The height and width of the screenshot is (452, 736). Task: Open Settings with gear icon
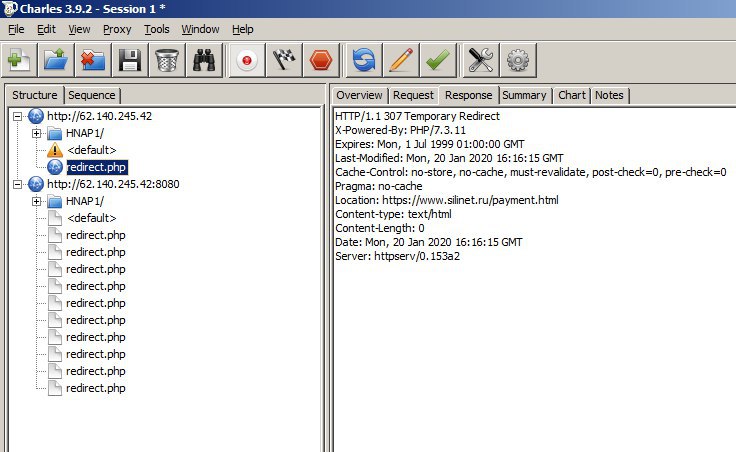click(x=518, y=60)
